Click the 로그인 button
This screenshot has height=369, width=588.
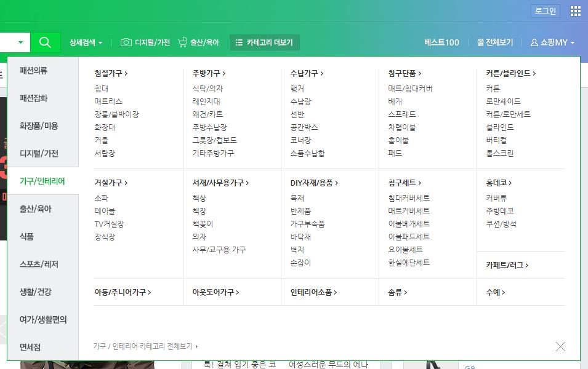tap(546, 11)
